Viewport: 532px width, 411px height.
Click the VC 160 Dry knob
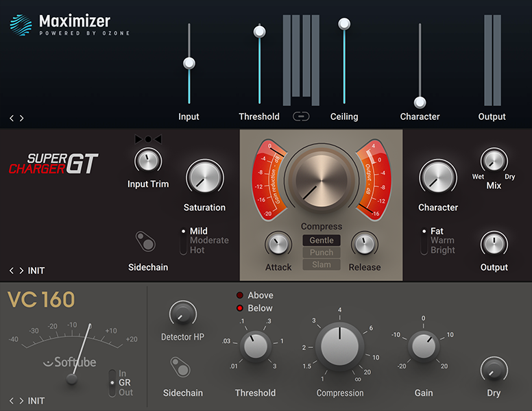pos(494,370)
